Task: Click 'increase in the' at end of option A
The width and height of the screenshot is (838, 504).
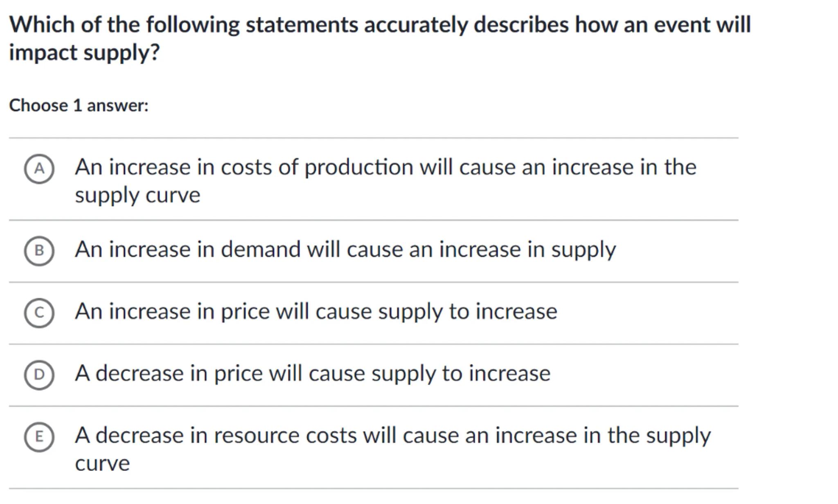Action: tap(624, 167)
